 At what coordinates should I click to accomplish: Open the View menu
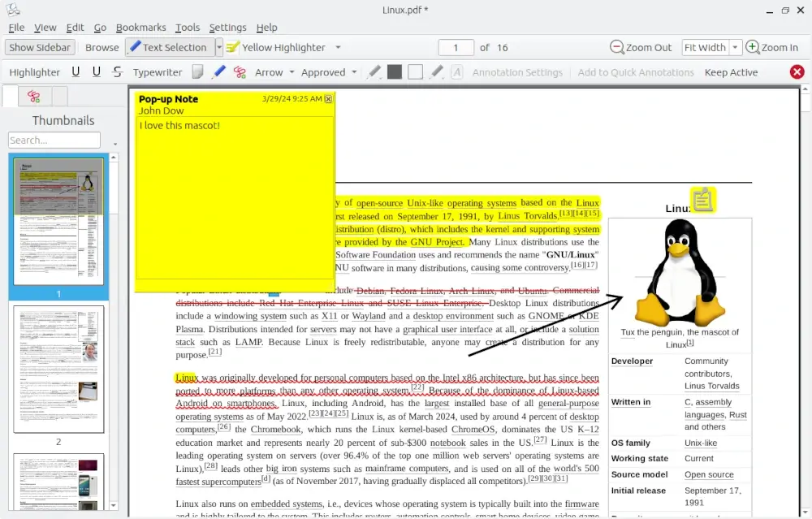pyautogui.click(x=45, y=28)
